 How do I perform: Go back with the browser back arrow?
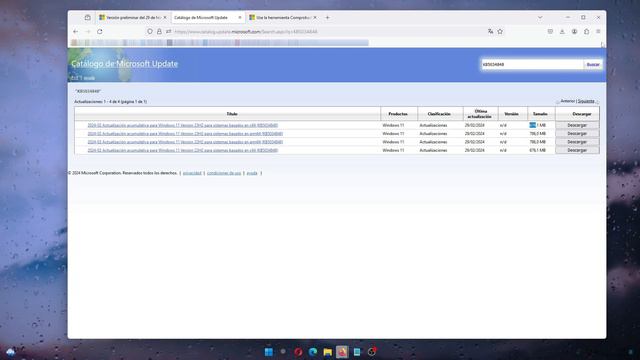pos(76,31)
